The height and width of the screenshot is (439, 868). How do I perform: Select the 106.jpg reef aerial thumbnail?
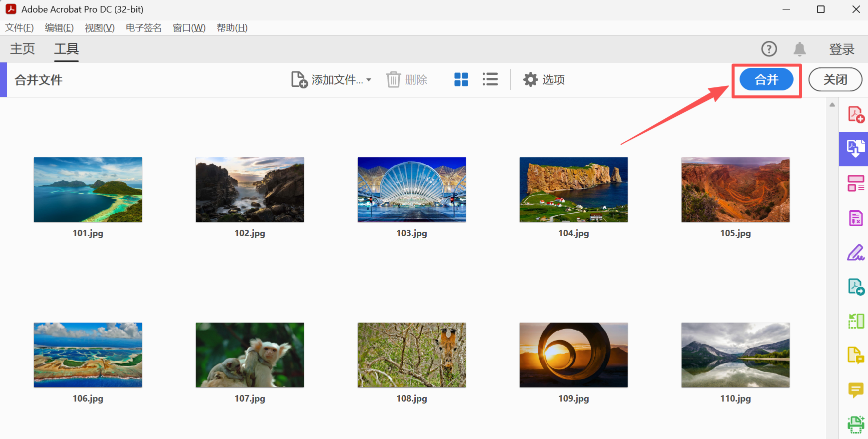[x=88, y=355]
